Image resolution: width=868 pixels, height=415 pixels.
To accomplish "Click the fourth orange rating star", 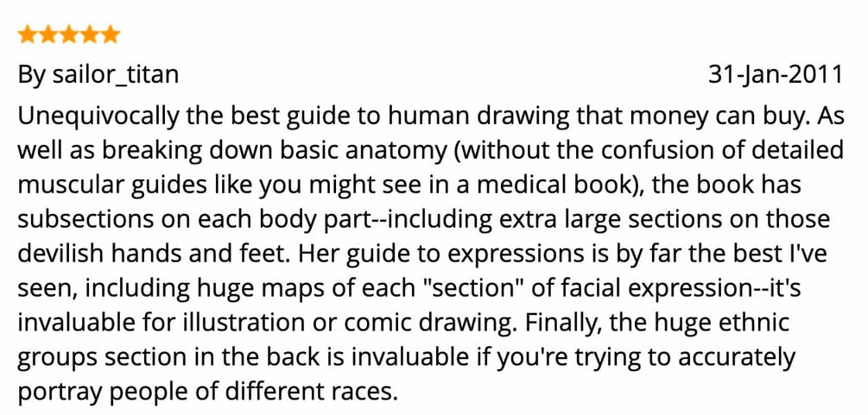I will (x=89, y=35).
